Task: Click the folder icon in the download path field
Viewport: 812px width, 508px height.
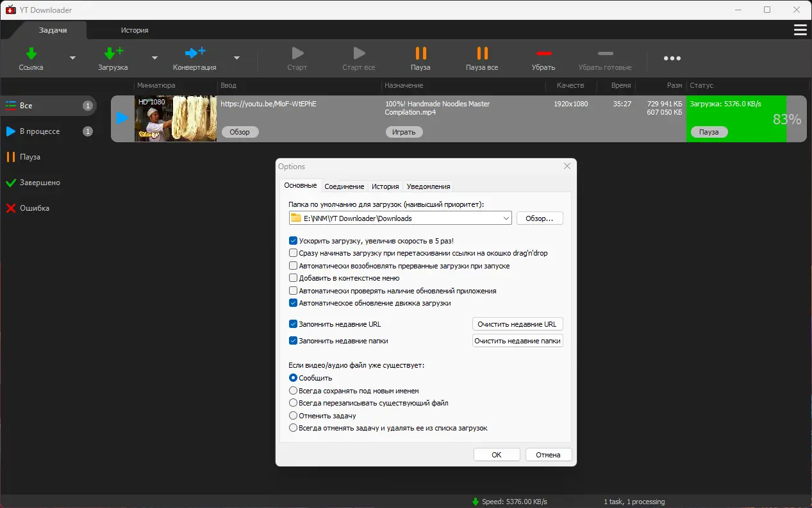Action: click(296, 218)
